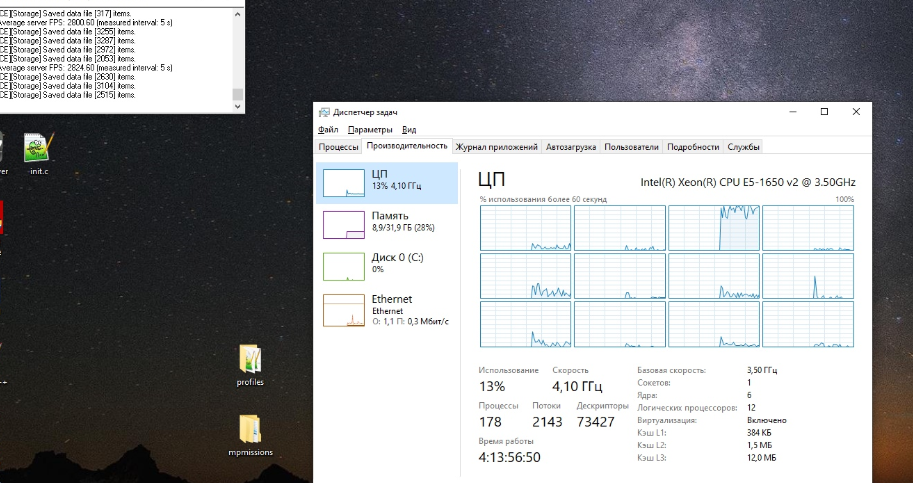Click the CPU core graph with single spike
913x483 pixels.
pyautogui.click(x=808, y=276)
